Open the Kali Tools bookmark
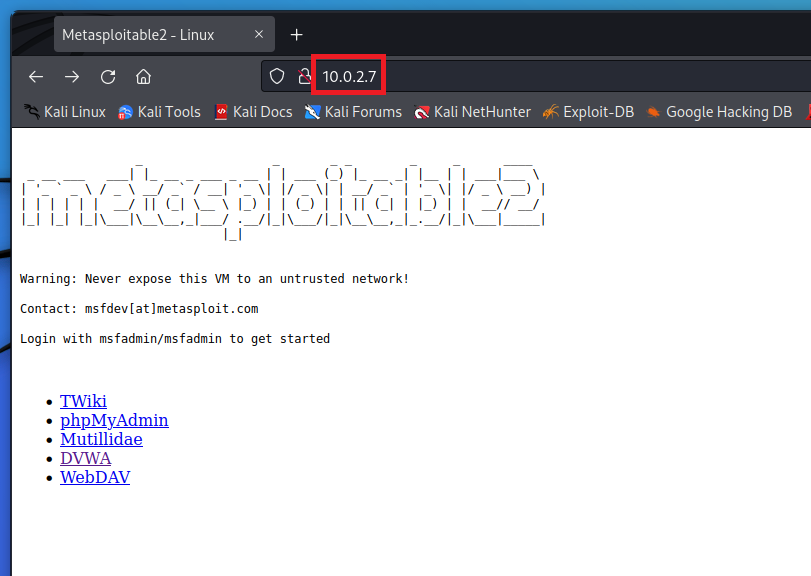Viewport: 811px width, 576px height. click(x=159, y=112)
